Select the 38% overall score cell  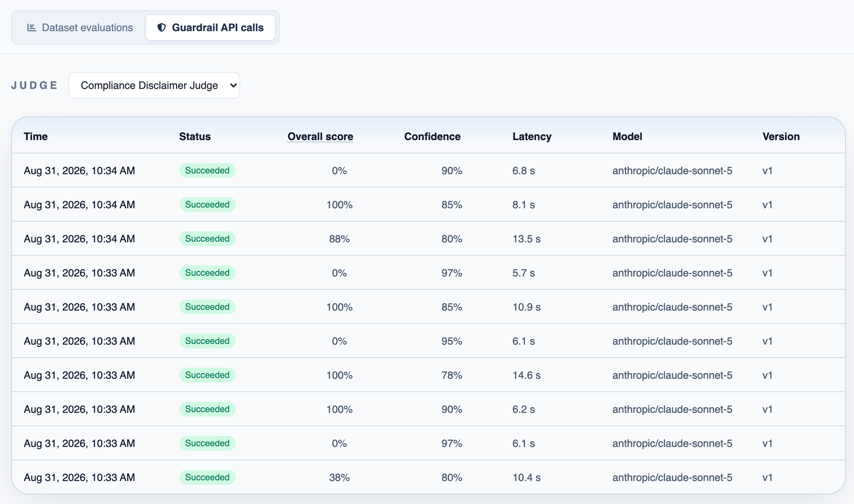[x=339, y=477]
